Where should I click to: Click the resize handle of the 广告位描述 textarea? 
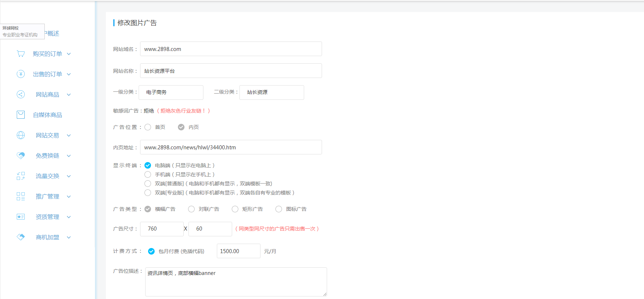point(325,294)
